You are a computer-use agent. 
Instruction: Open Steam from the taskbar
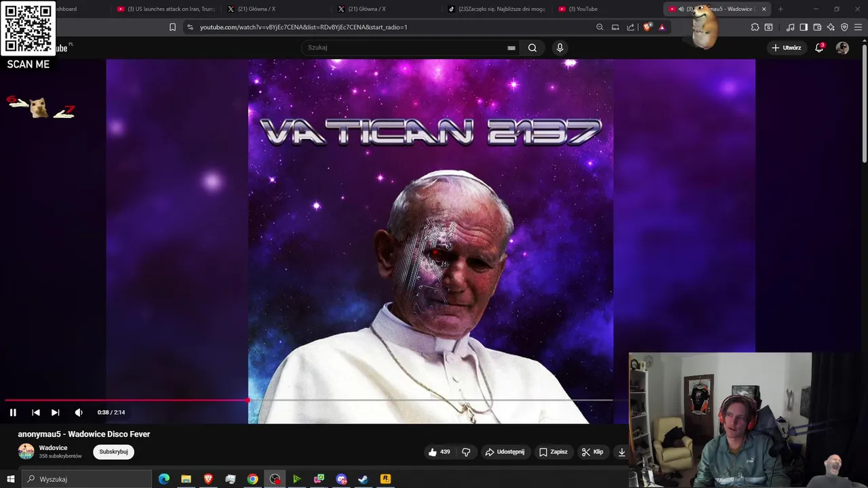point(363,479)
